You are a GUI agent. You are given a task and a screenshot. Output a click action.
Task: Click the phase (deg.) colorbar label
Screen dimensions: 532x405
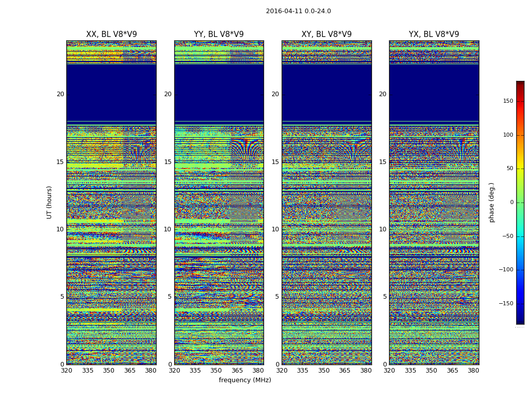491,202
